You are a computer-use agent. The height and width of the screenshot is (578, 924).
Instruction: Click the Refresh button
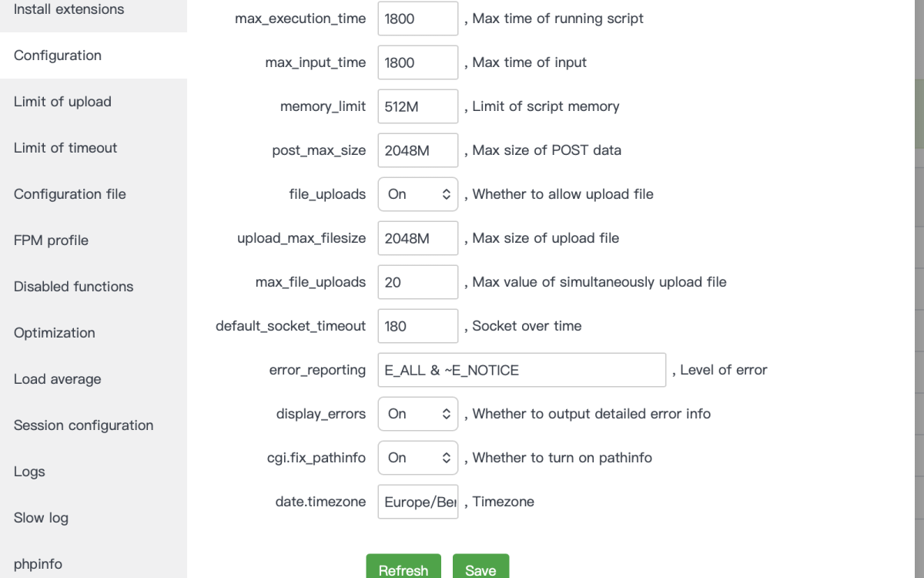403,569
